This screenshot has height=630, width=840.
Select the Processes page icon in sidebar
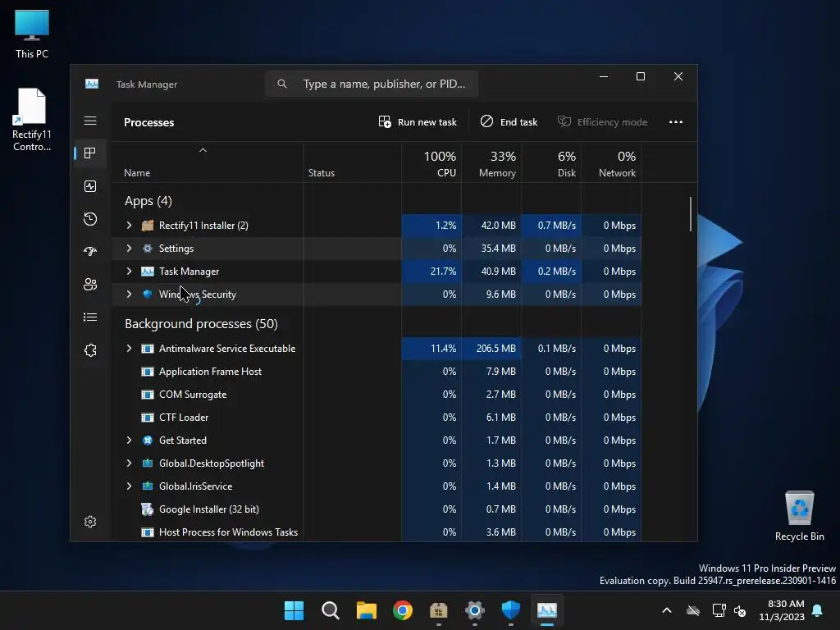click(90, 153)
